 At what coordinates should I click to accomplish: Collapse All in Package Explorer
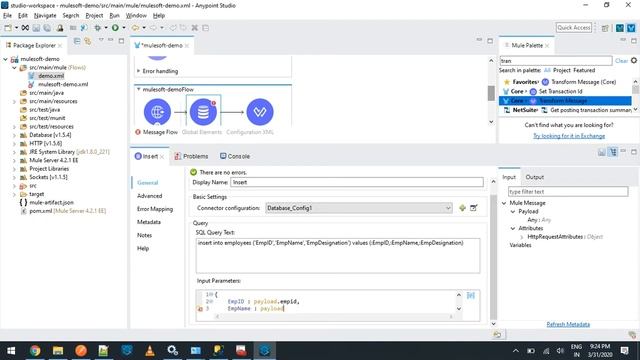point(77,41)
